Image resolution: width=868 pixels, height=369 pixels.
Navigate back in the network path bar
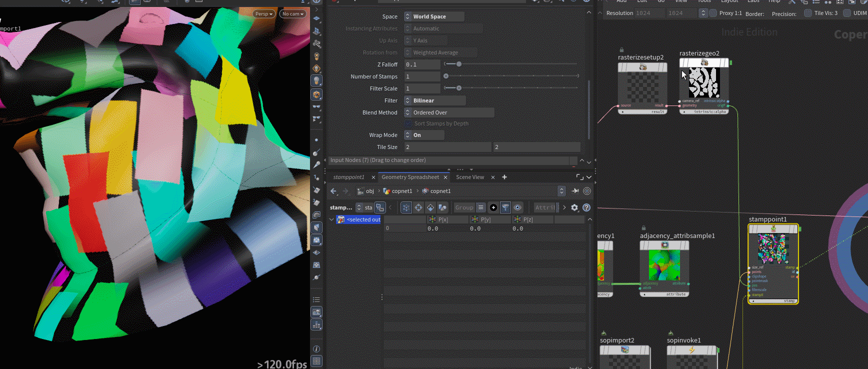[x=333, y=191]
